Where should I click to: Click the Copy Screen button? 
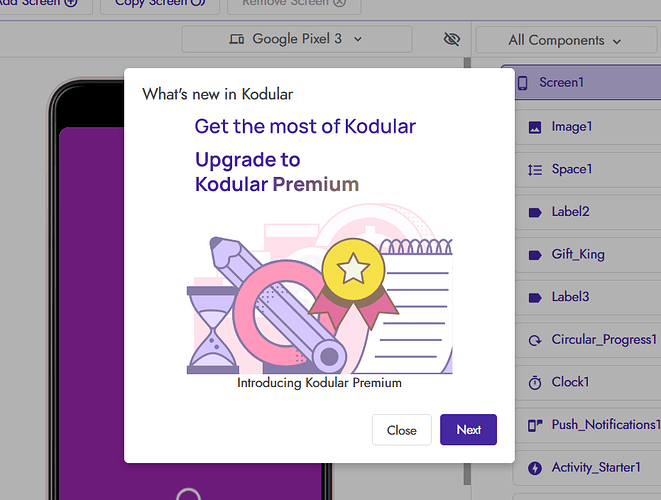point(160,4)
